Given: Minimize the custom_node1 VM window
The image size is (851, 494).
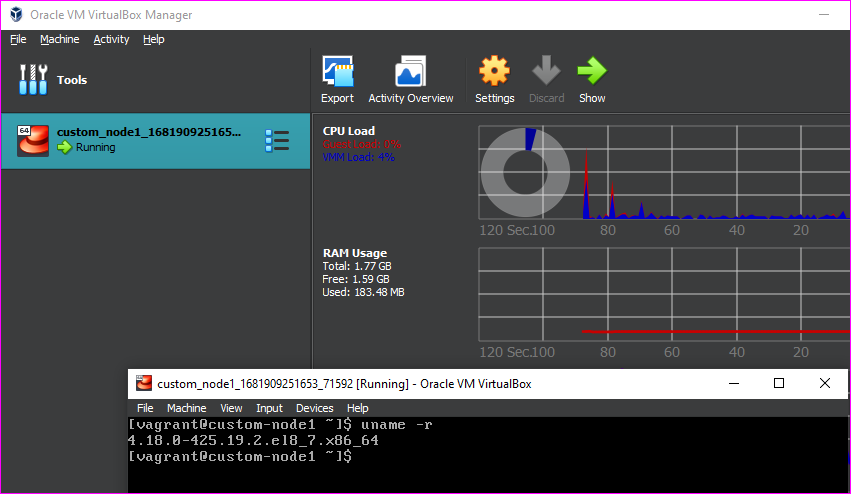Looking at the screenshot, I should pyautogui.click(x=734, y=383).
